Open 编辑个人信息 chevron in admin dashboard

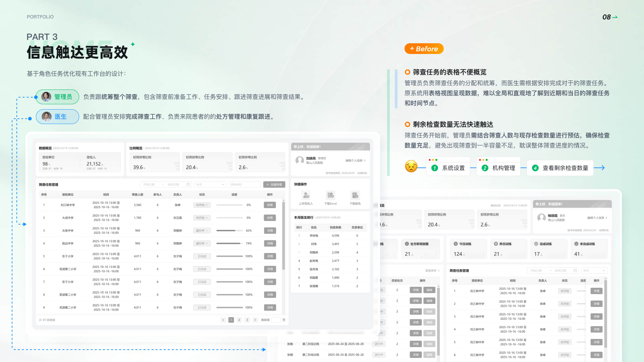[365, 161]
